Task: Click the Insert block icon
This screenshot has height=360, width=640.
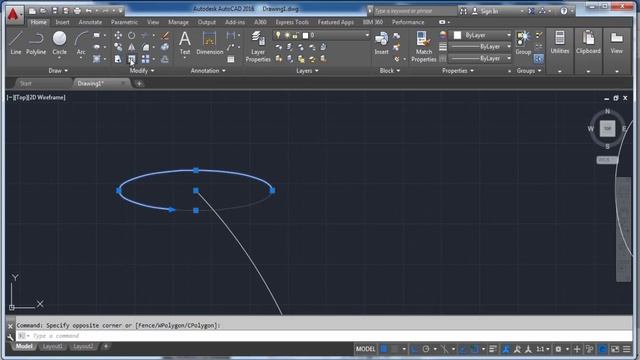Action: pos(382,43)
